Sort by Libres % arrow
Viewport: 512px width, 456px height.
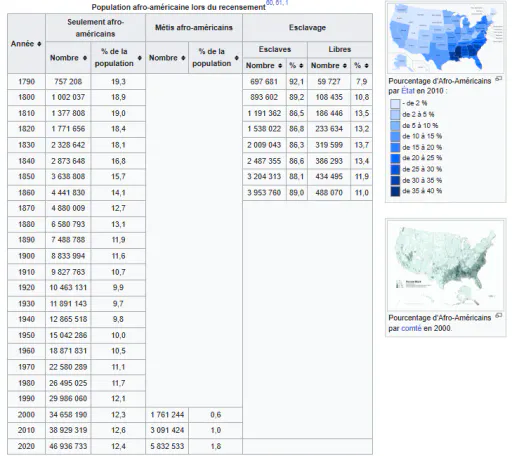tap(366, 66)
